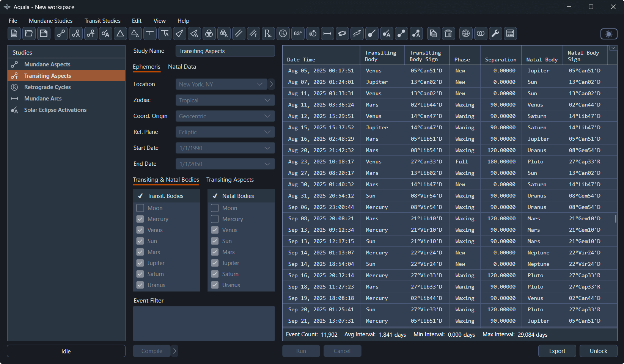Open the table column chooser dropdown arrow

(613, 48)
